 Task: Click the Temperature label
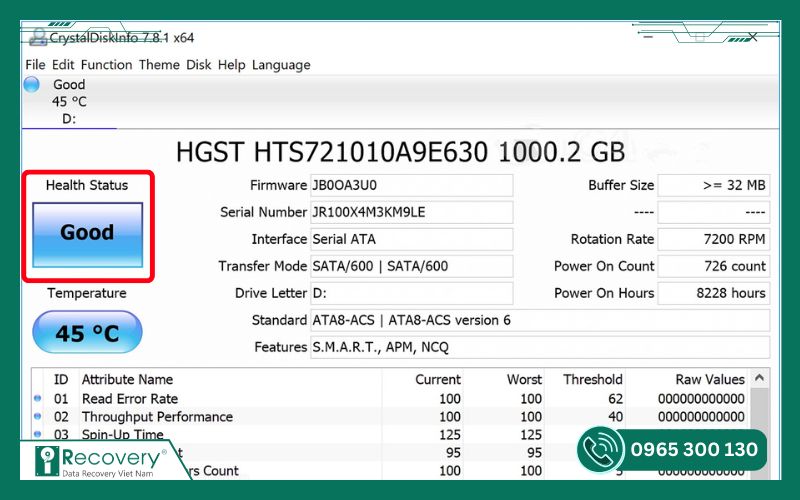coord(87,293)
